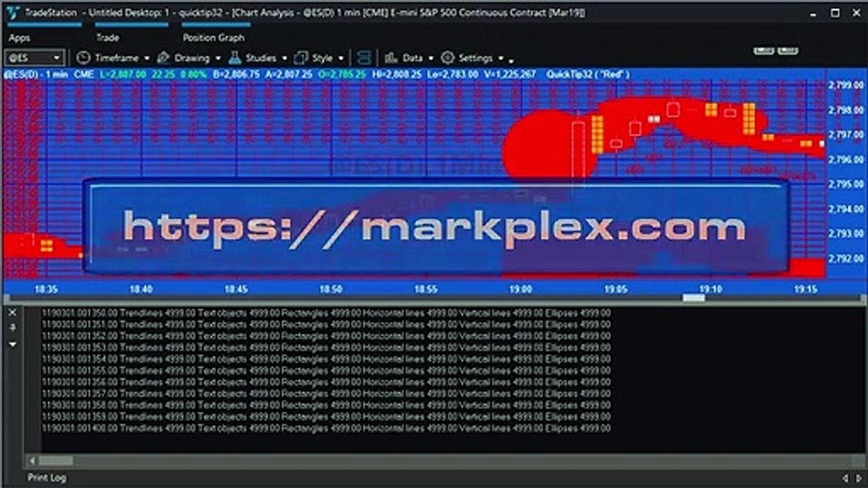
Task: Click the Studies toolbar label
Action: [261, 58]
